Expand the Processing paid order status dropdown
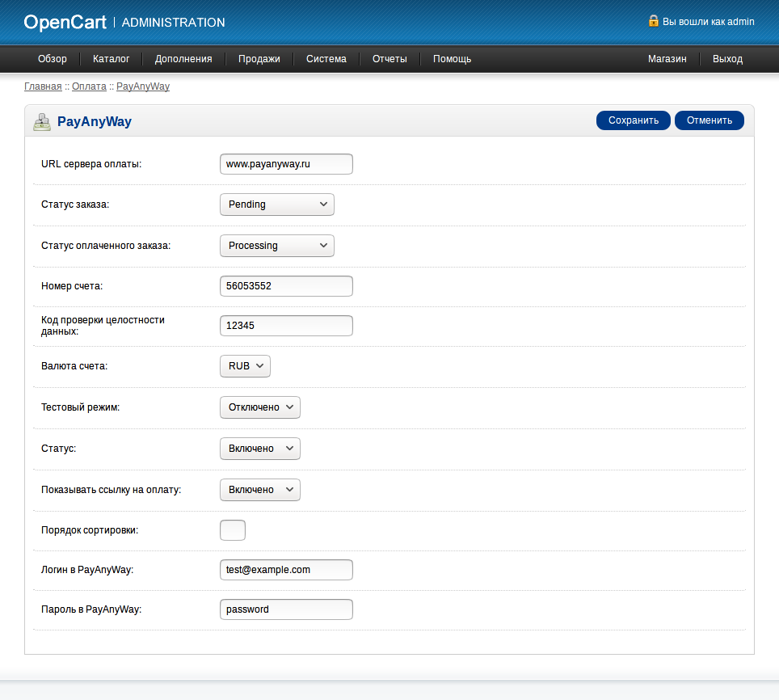The height and width of the screenshot is (700, 779). [276, 246]
